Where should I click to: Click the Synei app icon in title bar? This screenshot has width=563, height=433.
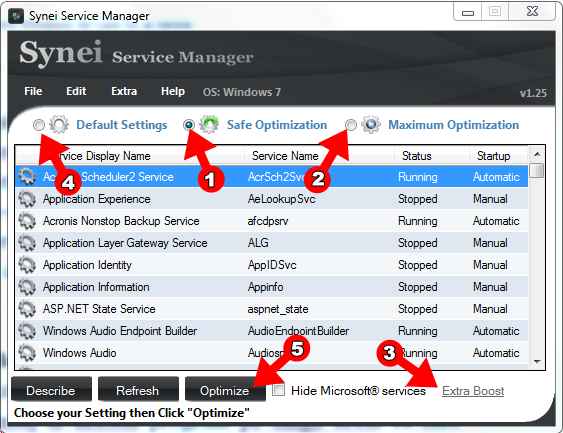[16, 16]
